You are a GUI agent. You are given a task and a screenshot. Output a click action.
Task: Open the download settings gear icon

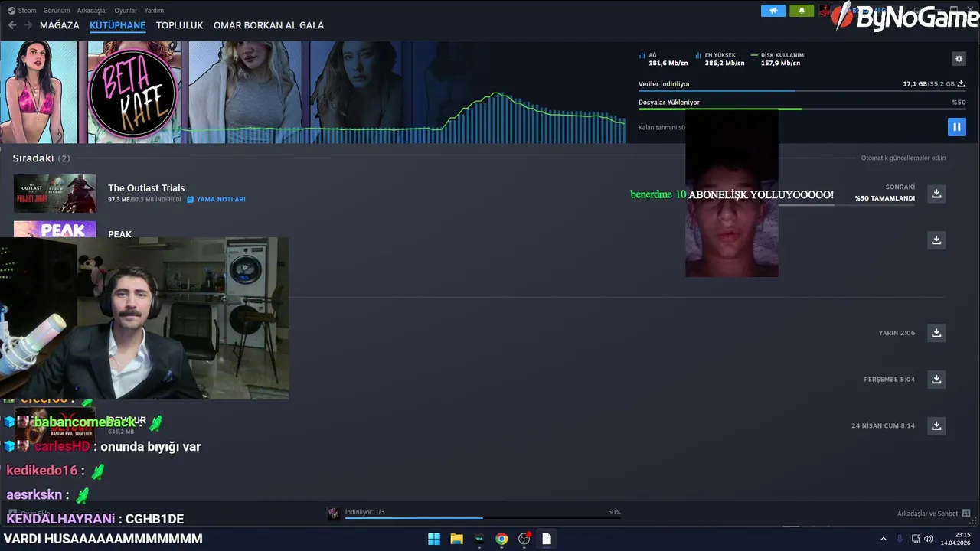pos(959,59)
